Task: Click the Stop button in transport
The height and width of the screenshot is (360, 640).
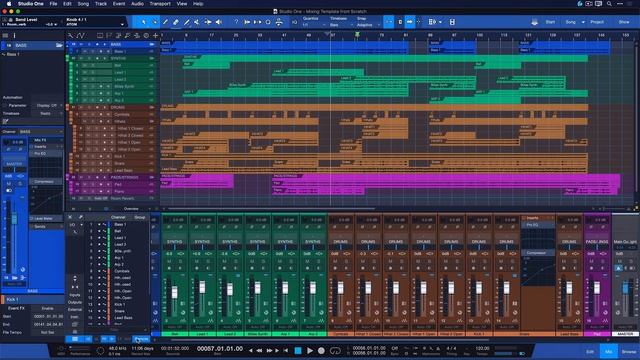Action: point(298,351)
